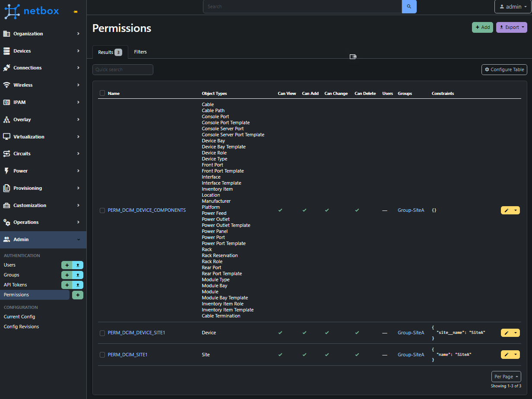Click the green add icon next to Users

(x=66, y=265)
